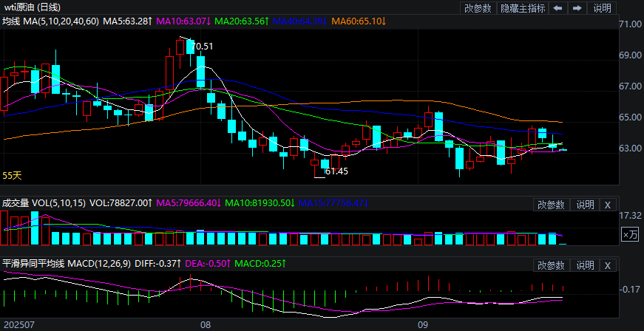Click the 平滑异同平均线 MACD(12,26,9) label
Image resolution: width=644 pixels, height=331 pixels.
[67, 263]
